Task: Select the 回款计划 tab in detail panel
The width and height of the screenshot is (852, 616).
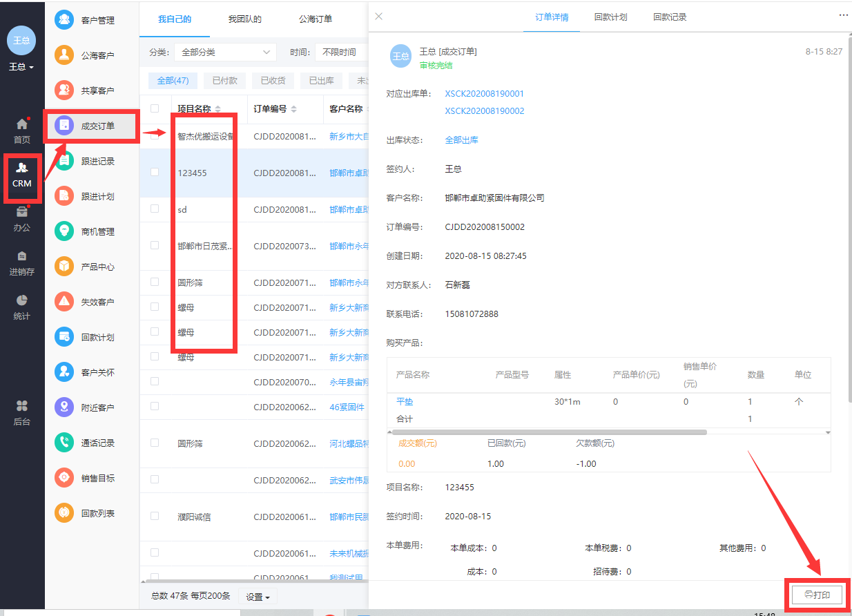Action: (x=611, y=17)
